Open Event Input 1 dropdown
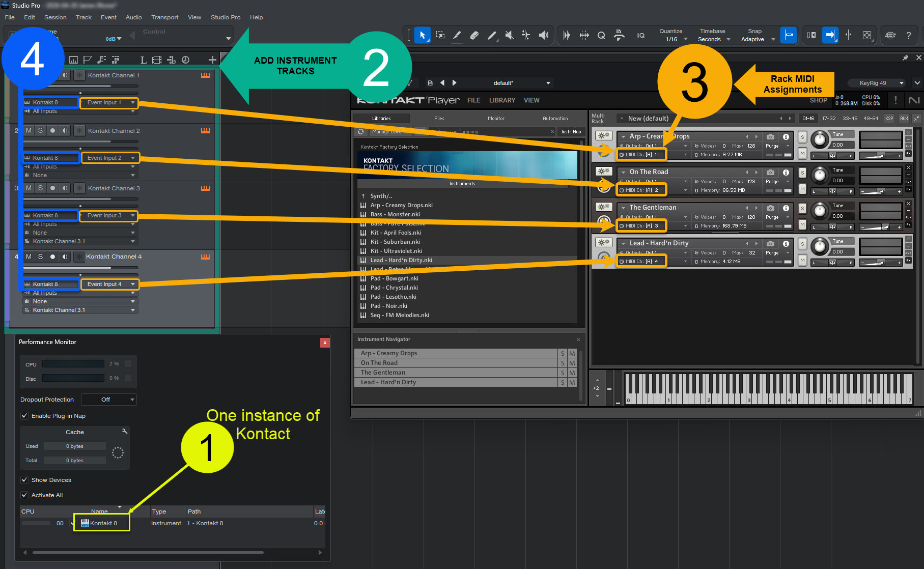 (109, 103)
